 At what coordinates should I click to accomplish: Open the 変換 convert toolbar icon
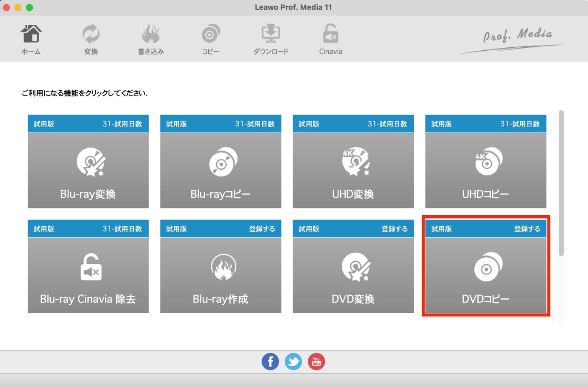point(91,34)
